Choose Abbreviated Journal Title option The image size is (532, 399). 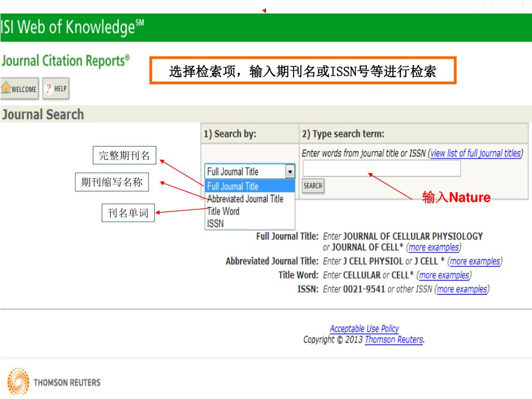[x=250, y=199]
